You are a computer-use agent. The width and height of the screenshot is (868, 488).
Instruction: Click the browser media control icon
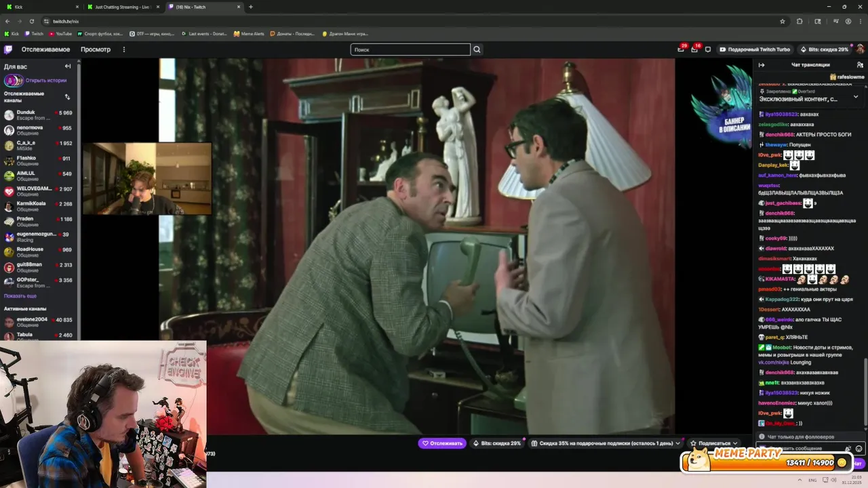[835, 21]
